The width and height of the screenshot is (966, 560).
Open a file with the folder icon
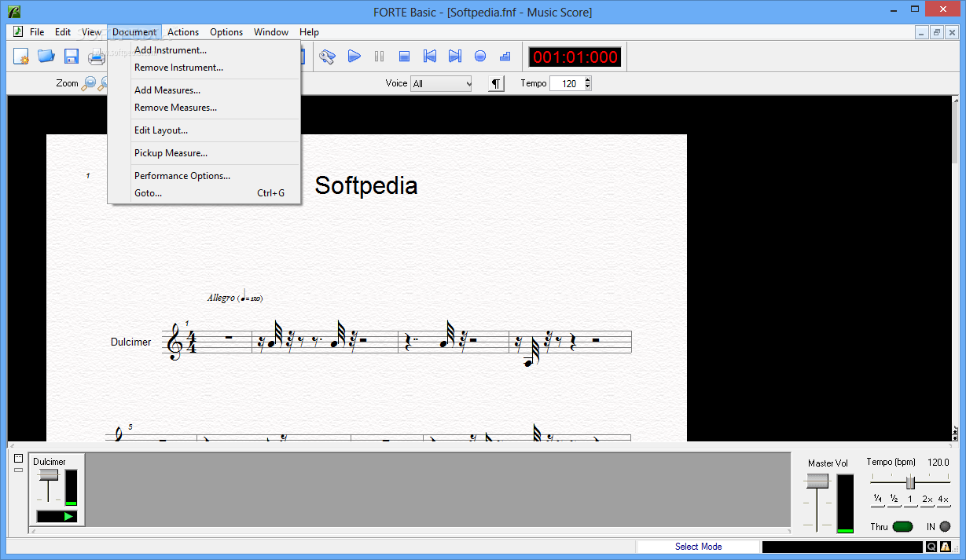(x=46, y=56)
